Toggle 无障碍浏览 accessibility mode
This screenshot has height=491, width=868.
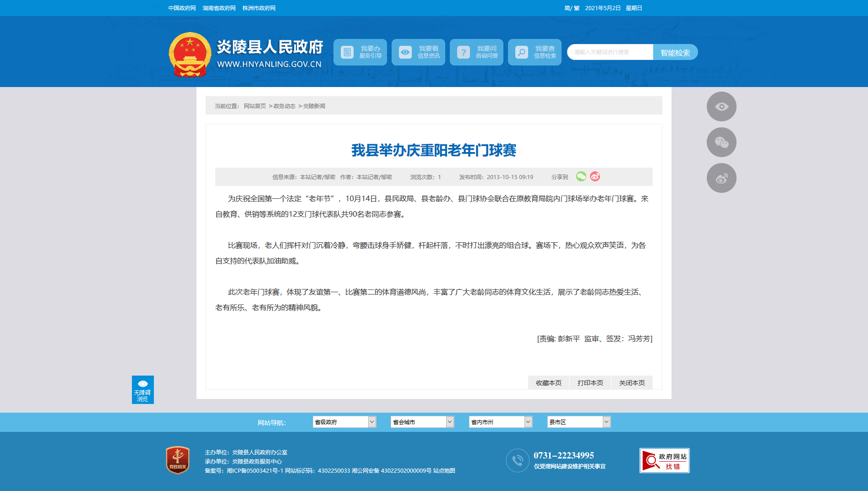pyautogui.click(x=142, y=390)
